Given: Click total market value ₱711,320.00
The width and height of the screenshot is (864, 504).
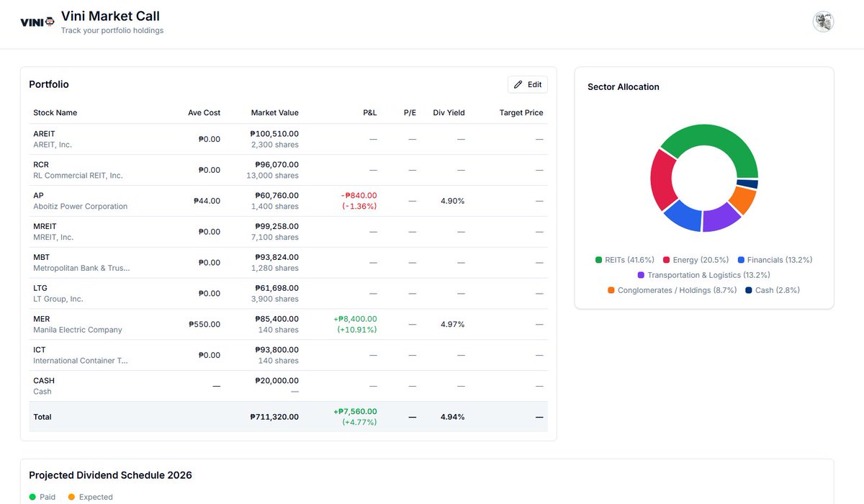Looking at the screenshot, I should (x=274, y=417).
